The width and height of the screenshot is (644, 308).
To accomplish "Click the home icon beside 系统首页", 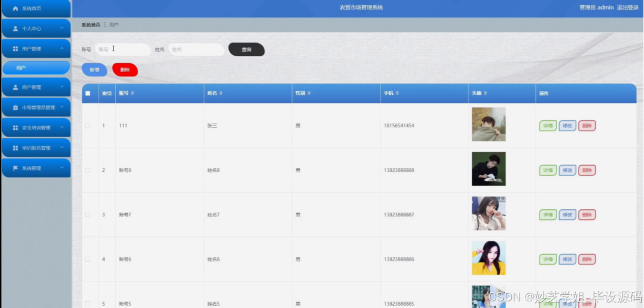I will pyautogui.click(x=15, y=8).
